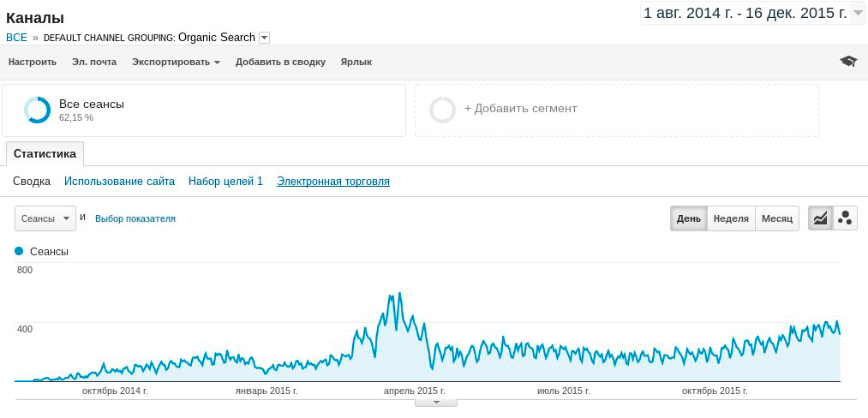Viewport: 868px width, 418px height.
Task: Open the Электронная торговля link
Action: (x=333, y=182)
